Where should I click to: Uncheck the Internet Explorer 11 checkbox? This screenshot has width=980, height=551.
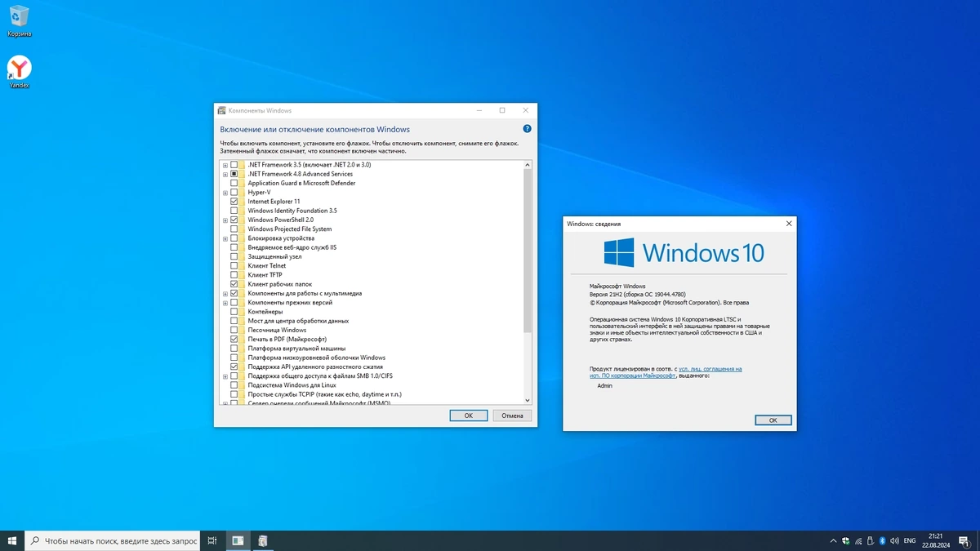(234, 201)
